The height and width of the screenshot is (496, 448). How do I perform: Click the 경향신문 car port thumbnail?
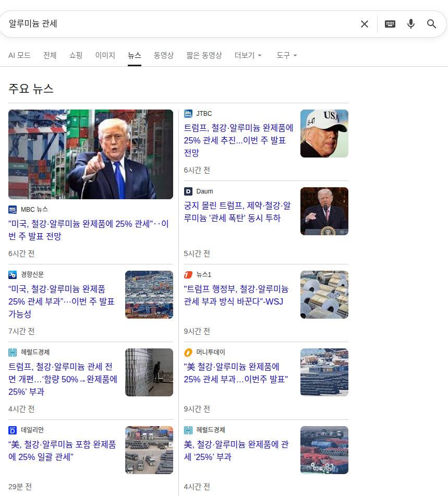[149, 295]
